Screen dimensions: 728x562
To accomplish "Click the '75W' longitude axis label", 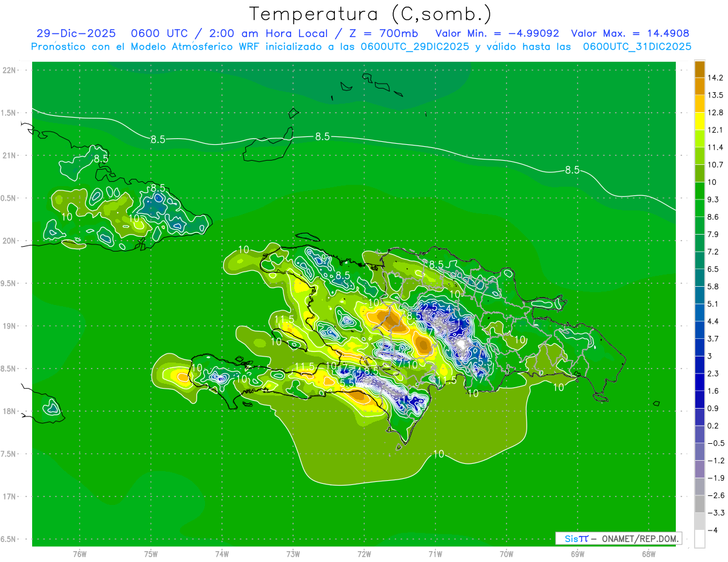I will [x=151, y=554].
